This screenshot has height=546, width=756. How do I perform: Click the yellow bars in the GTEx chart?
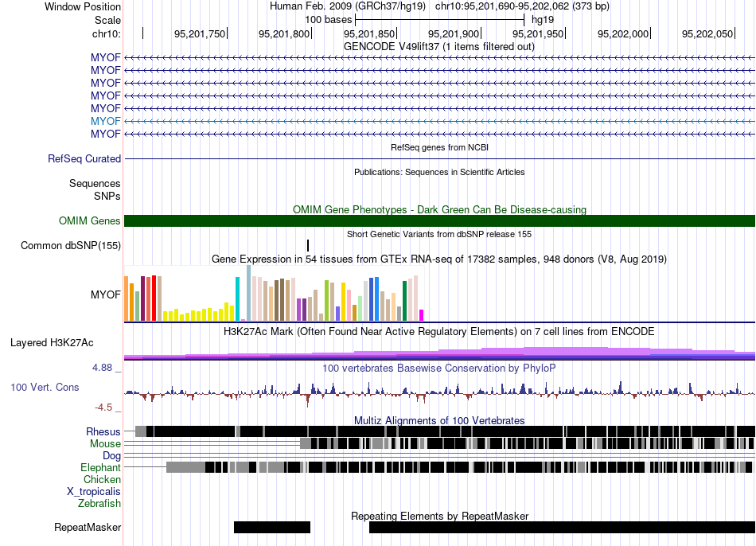199,313
